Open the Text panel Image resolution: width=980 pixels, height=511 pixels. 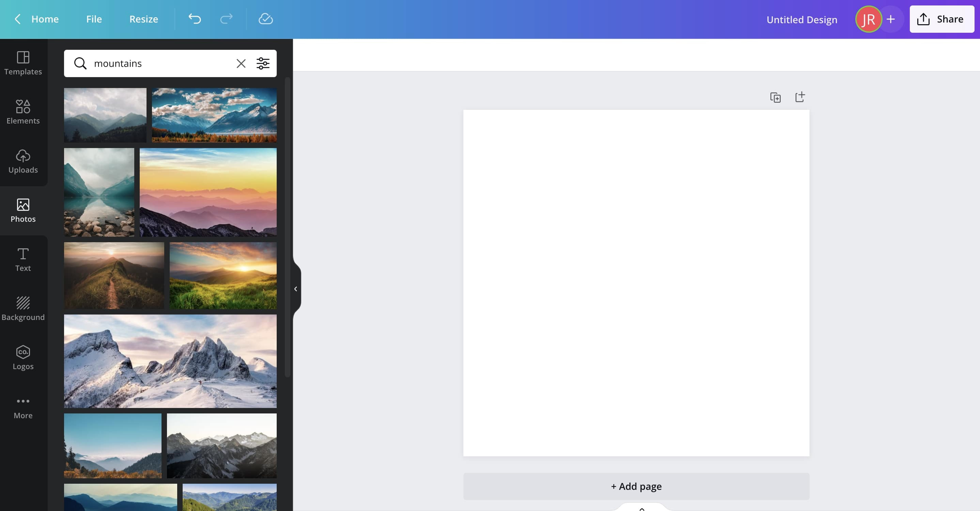coord(23,259)
